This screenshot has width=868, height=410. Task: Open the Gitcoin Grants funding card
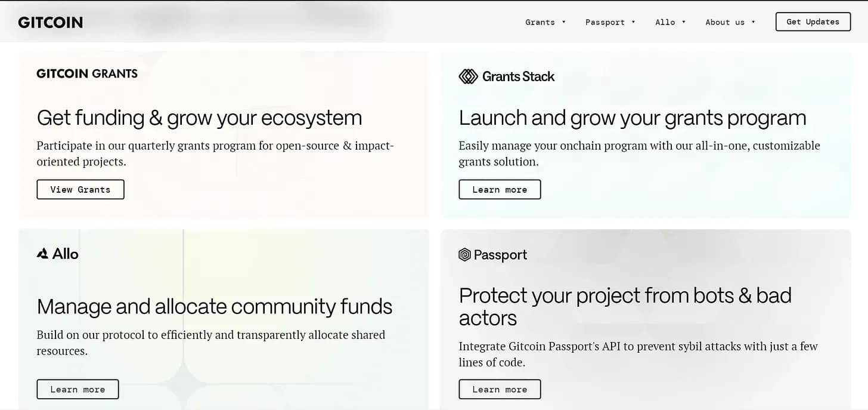tap(200, 118)
